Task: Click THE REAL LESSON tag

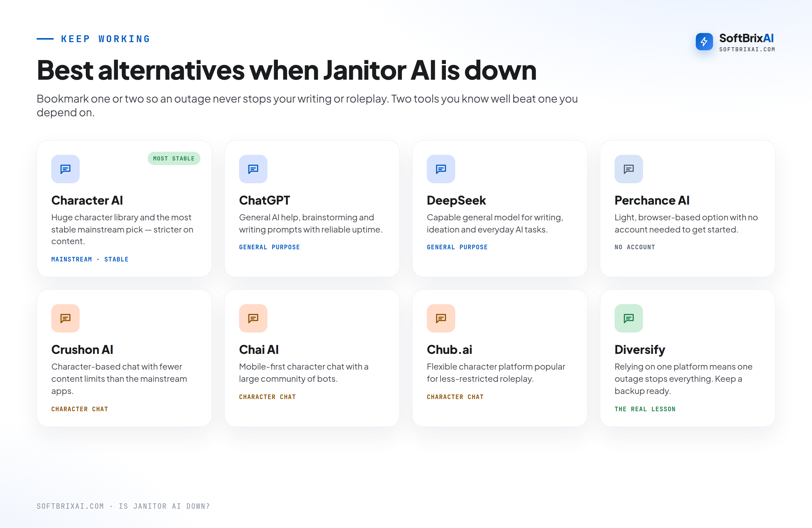Action: (645, 409)
